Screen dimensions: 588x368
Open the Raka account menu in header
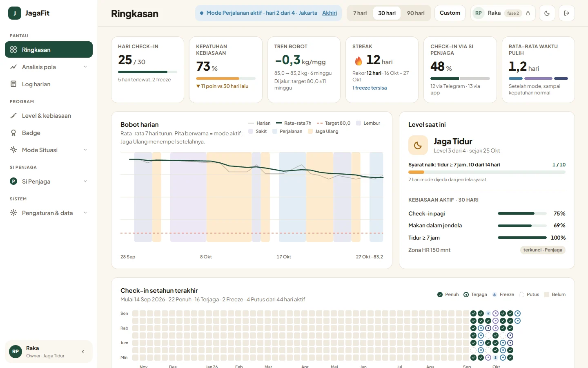click(x=503, y=13)
